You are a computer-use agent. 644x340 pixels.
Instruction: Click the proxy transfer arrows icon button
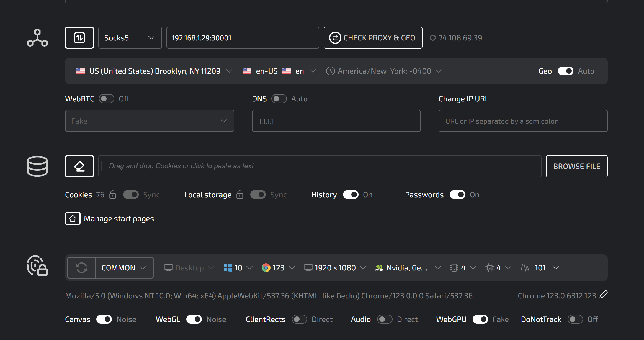coord(79,38)
